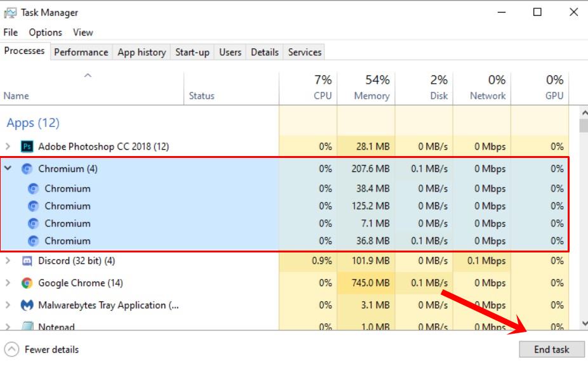Expand the Notepad process group

coord(8,327)
